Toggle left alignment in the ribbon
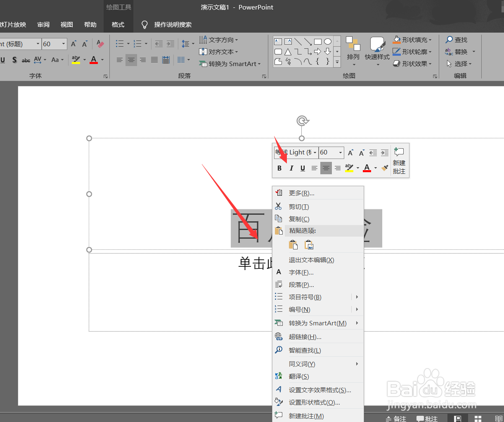Image resolution: width=504 pixels, height=422 pixels. [x=120, y=60]
